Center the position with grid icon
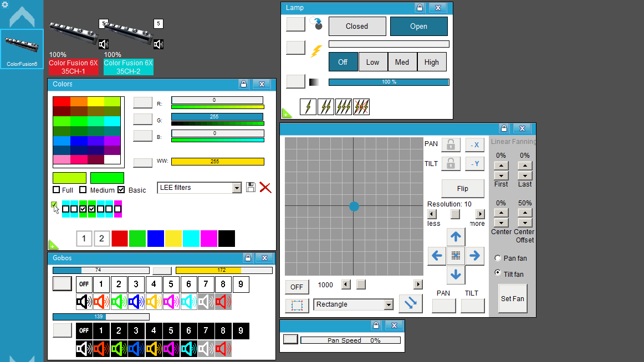The height and width of the screenshot is (362, 644). click(456, 256)
